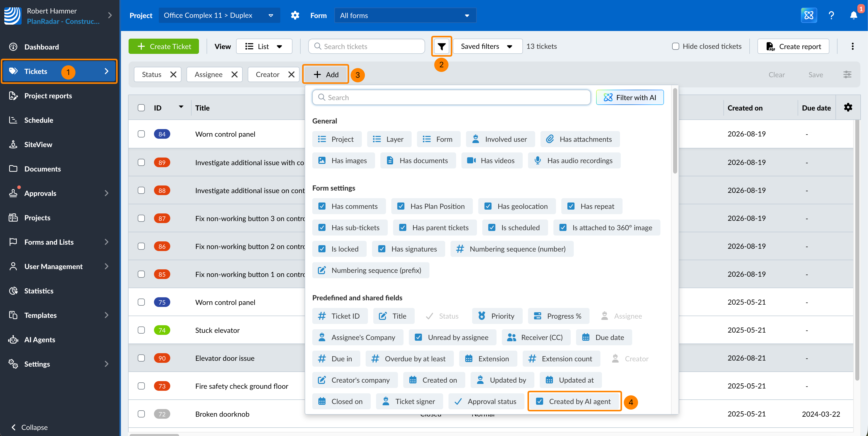The height and width of the screenshot is (436, 868).
Task: Open the AI assistant icon in header
Action: [809, 15]
